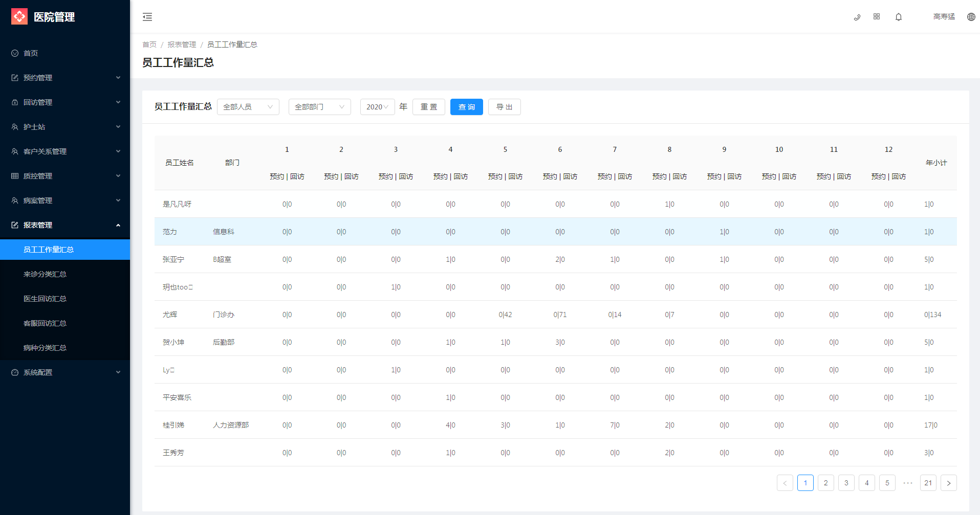Click the 查询 search button
Screen dimensions: 980x515
point(467,107)
